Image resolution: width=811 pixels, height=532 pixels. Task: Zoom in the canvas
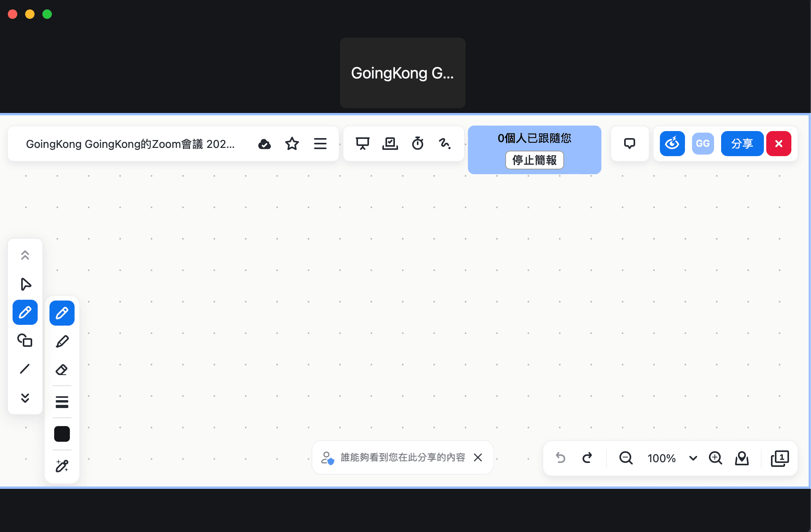click(x=716, y=458)
